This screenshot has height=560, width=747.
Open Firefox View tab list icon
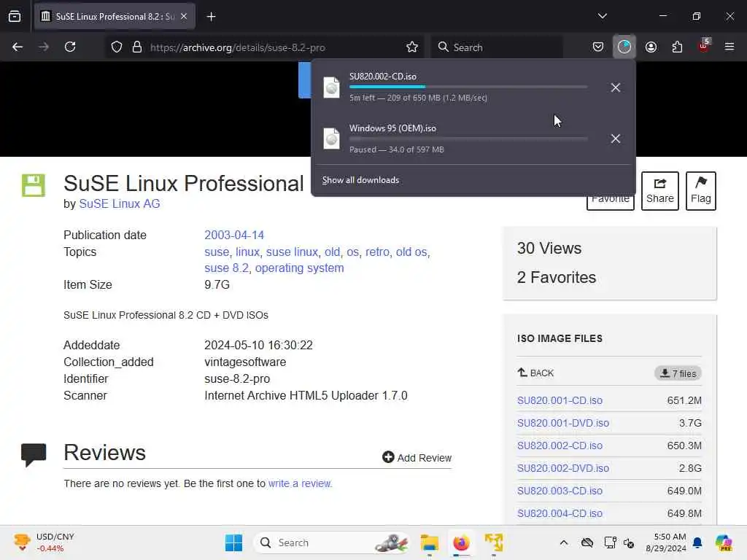click(x=15, y=16)
